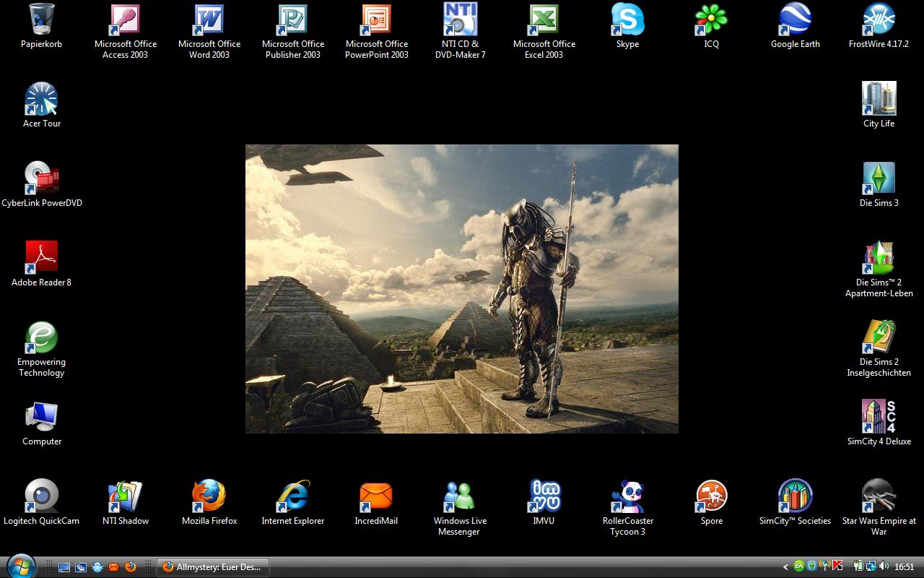The height and width of the screenshot is (578, 924).
Task: Open the Sims plumbob tray icon
Action: [812, 566]
